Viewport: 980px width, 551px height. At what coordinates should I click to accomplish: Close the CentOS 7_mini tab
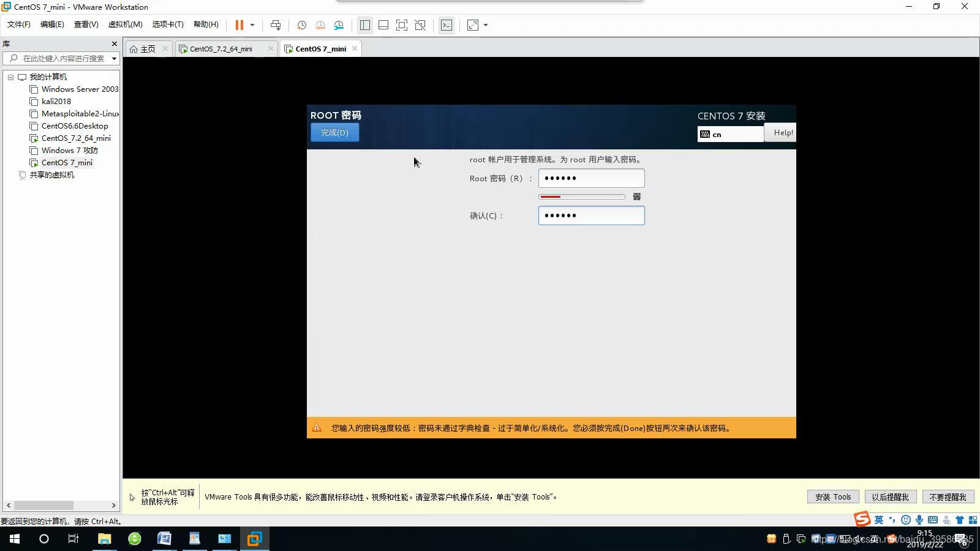click(x=355, y=48)
